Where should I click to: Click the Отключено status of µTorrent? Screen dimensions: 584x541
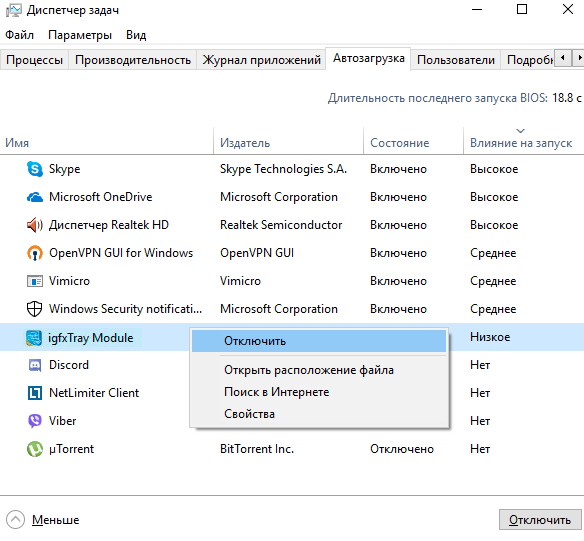pyautogui.click(x=402, y=449)
